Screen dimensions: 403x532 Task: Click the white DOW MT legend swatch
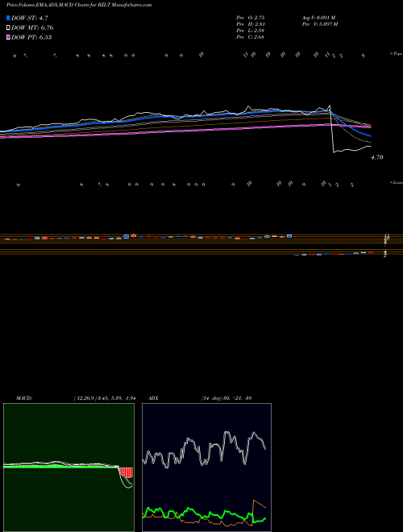[8, 28]
